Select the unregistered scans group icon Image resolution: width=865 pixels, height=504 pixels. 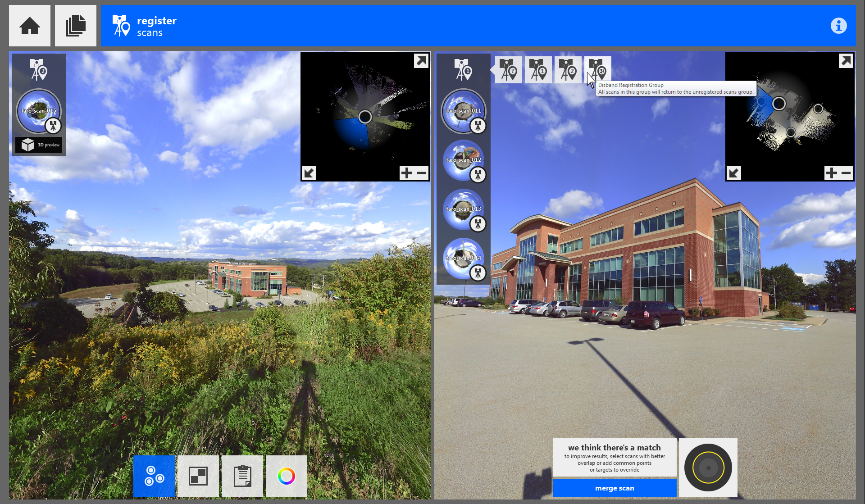coord(509,70)
